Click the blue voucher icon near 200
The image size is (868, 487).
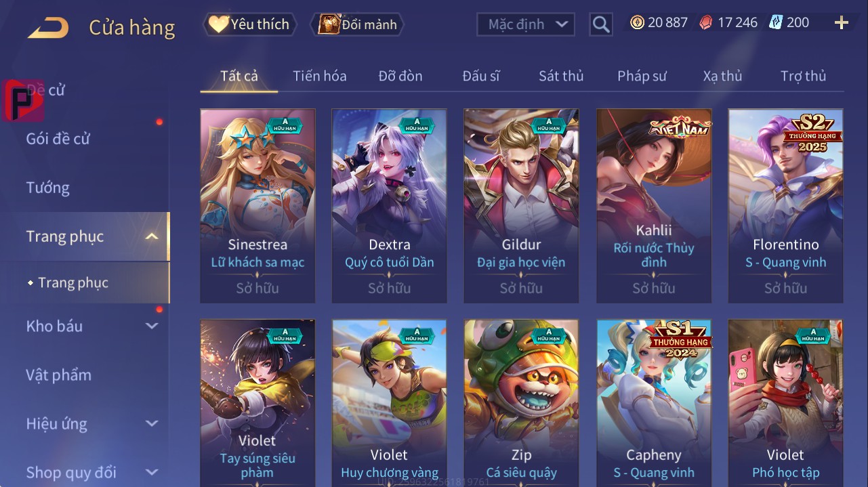776,22
